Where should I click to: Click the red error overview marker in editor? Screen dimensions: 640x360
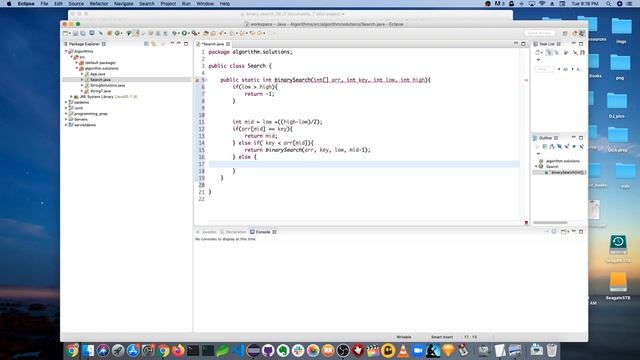coord(526,222)
